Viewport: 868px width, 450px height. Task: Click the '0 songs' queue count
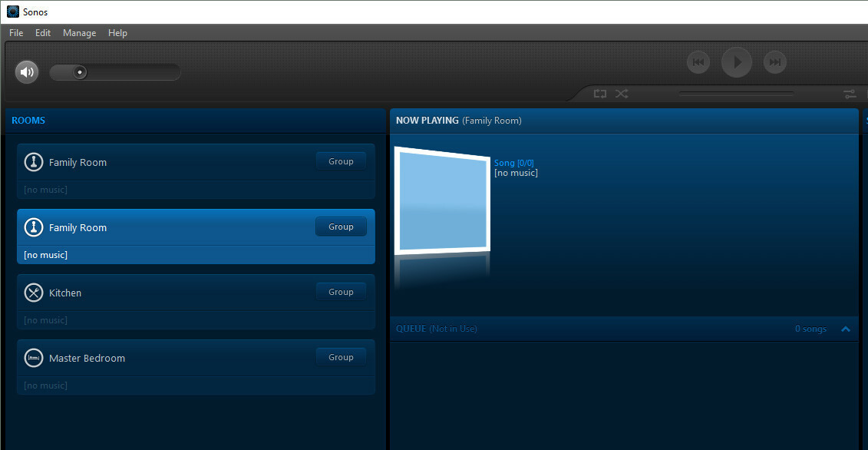tap(810, 329)
